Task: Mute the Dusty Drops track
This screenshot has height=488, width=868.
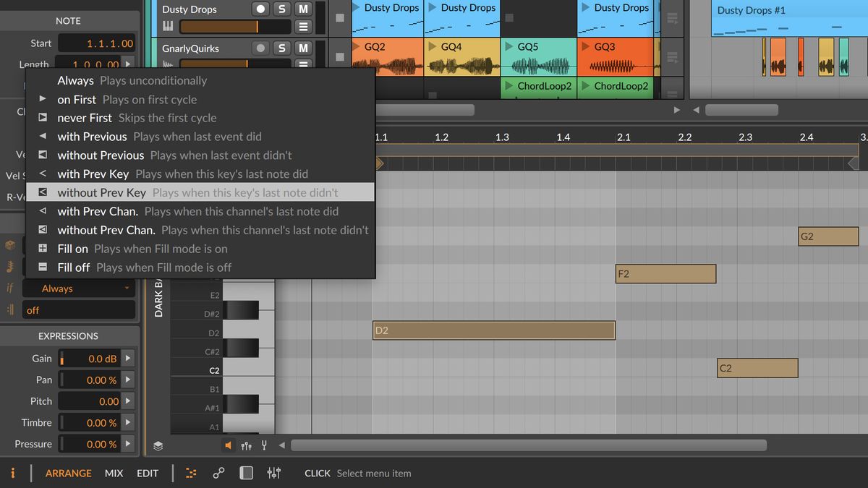Action: [303, 9]
